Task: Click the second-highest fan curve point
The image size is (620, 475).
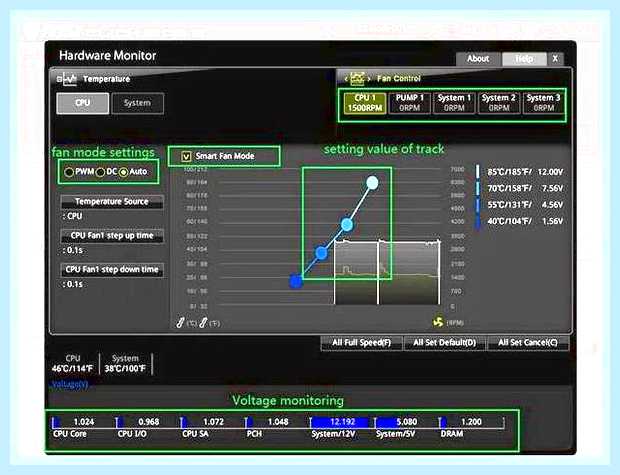Action: 347,225
